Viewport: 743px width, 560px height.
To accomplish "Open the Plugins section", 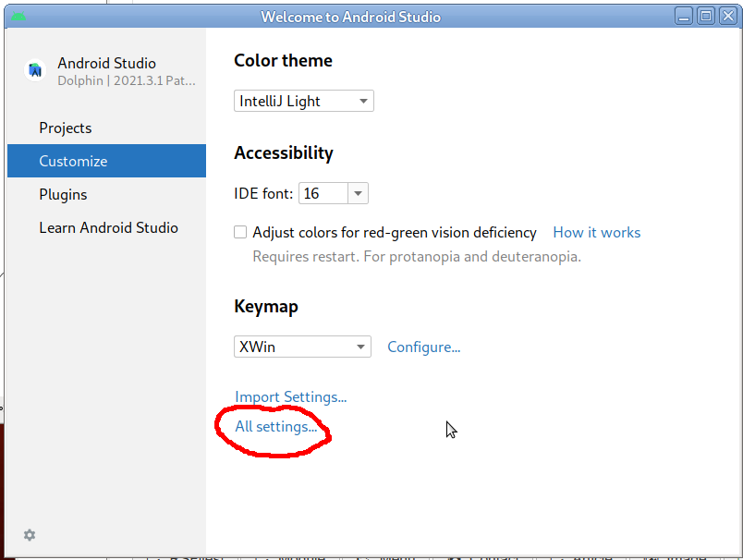I will tap(63, 194).
